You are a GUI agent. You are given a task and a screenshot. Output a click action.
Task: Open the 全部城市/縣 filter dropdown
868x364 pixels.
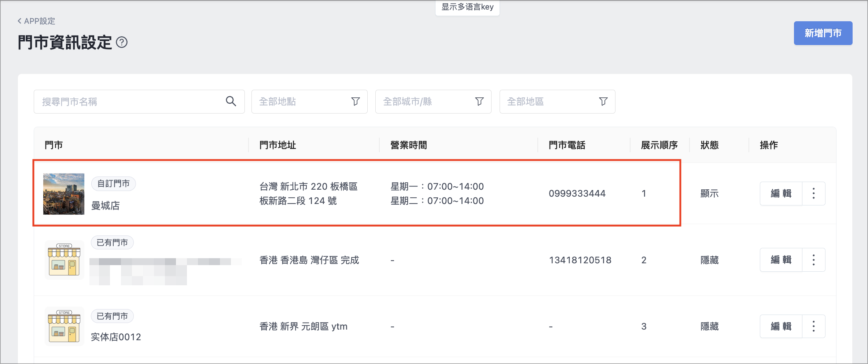tap(433, 101)
